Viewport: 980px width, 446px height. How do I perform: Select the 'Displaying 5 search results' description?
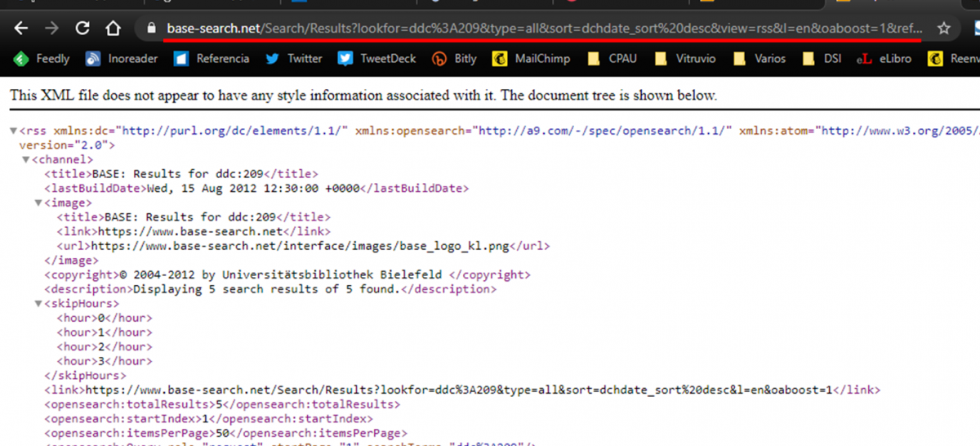(x=269, y=289)
